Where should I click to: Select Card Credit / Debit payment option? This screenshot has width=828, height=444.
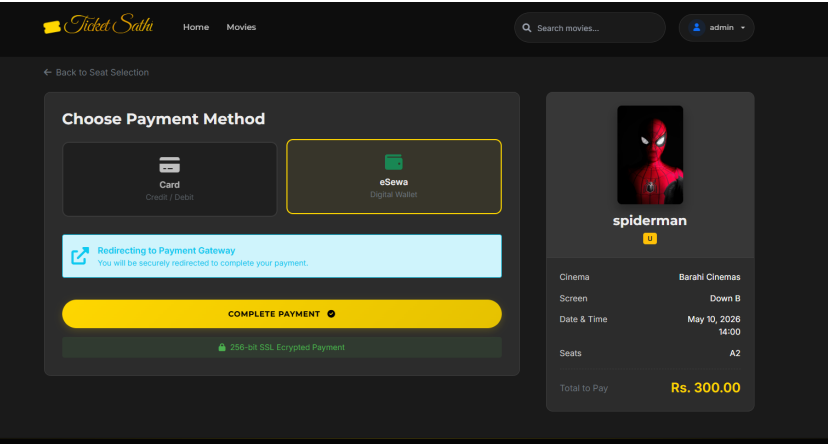pyautogui.click(x=170, y=179)
